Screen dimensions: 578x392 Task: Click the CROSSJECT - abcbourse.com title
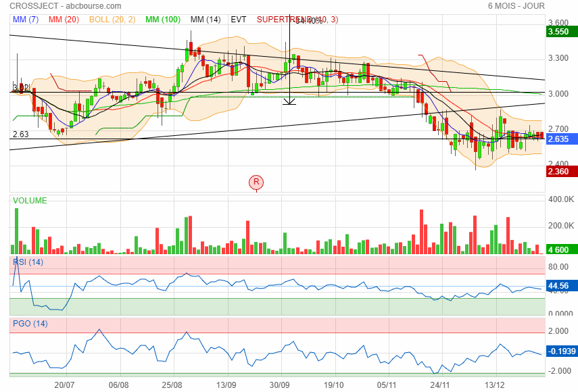coord(66,6)
